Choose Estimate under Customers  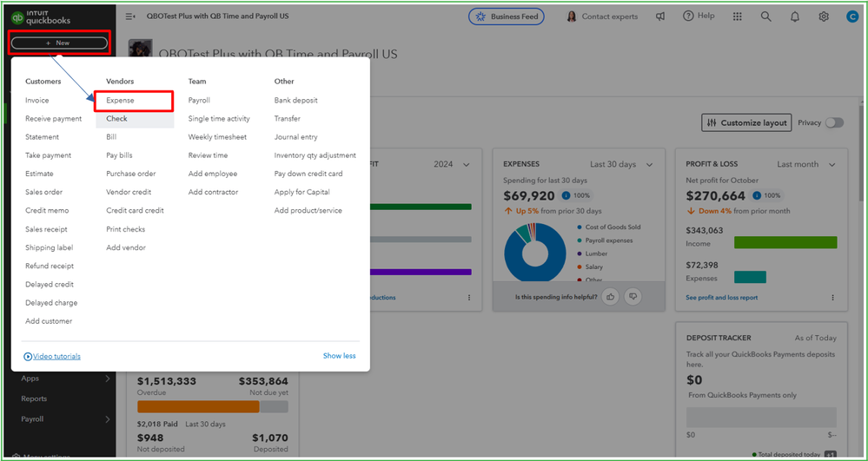click(x=39, y=174)
